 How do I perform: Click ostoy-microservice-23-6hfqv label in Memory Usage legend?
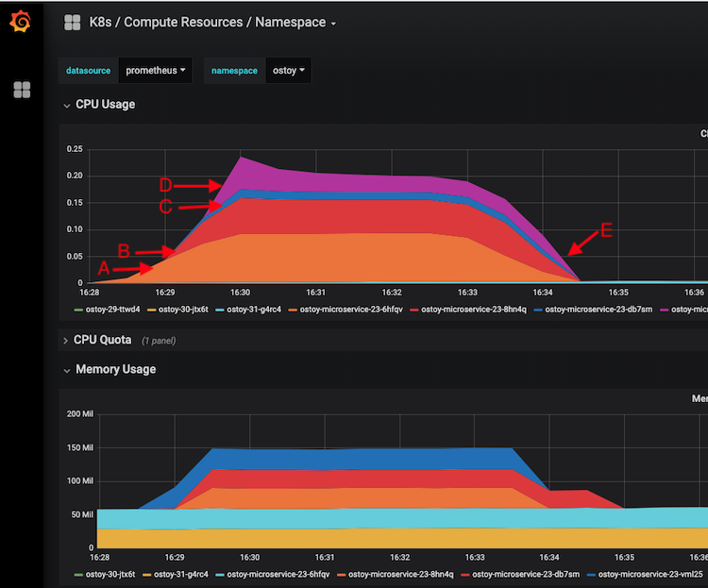pos(278,575)
